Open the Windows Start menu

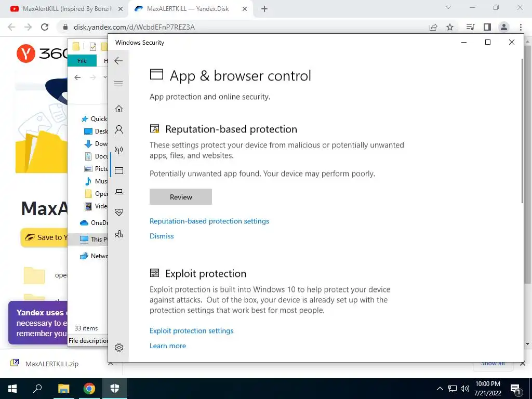[x=12, y=389]
